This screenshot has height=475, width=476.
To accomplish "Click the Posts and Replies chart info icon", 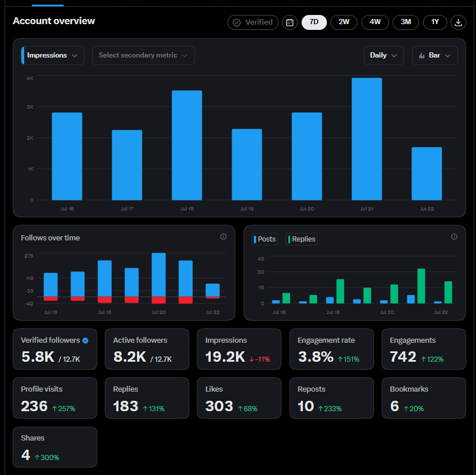I will pyautogui.click(x=454, y=236).
